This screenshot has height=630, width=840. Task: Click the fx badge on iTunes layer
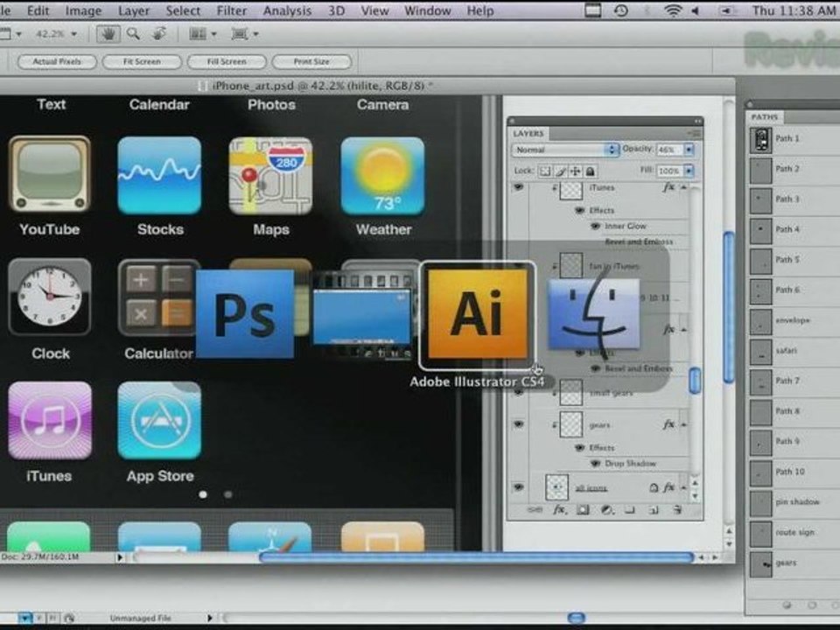click(668, 187)
